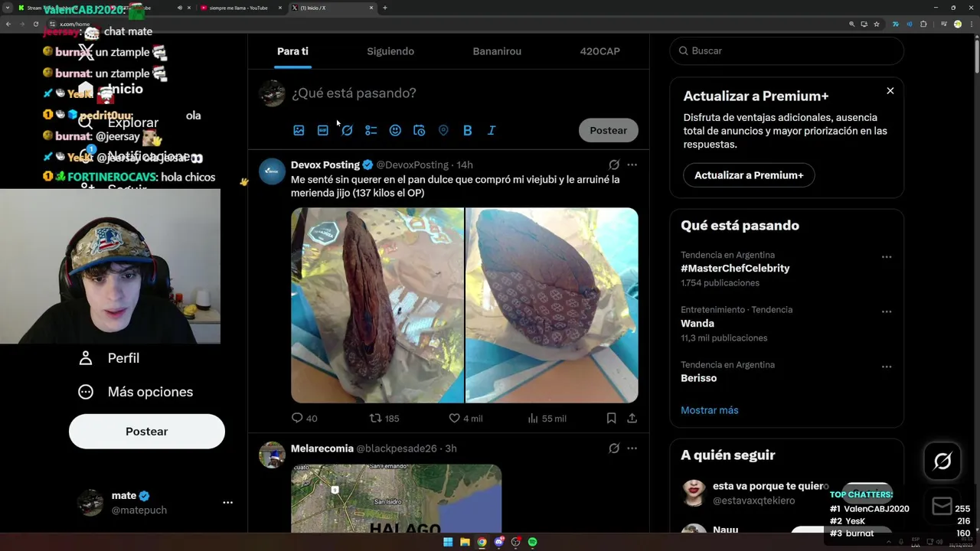
Task: Open Discord from the taskbar
Action: pyautogui.click(x=498, y=542)
